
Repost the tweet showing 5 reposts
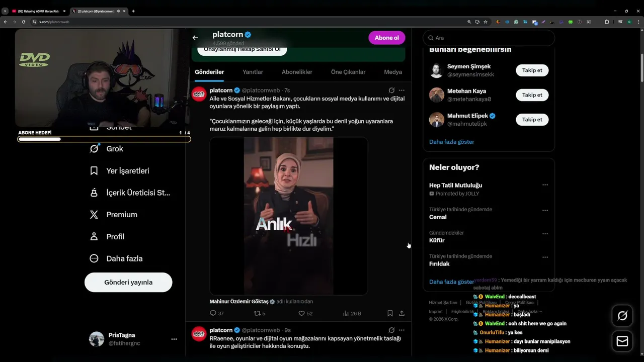pos(260,313)
